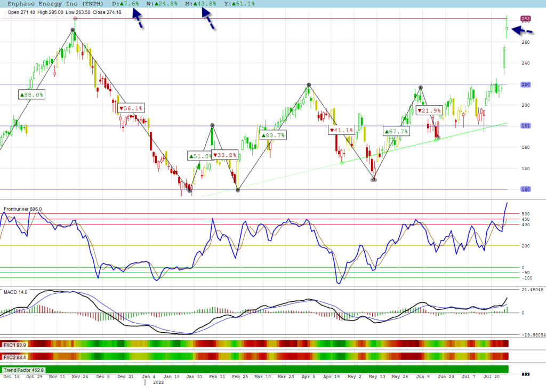Click the Jan 4 date label
The image size is (546, 392).
click(x=149, y=377)
